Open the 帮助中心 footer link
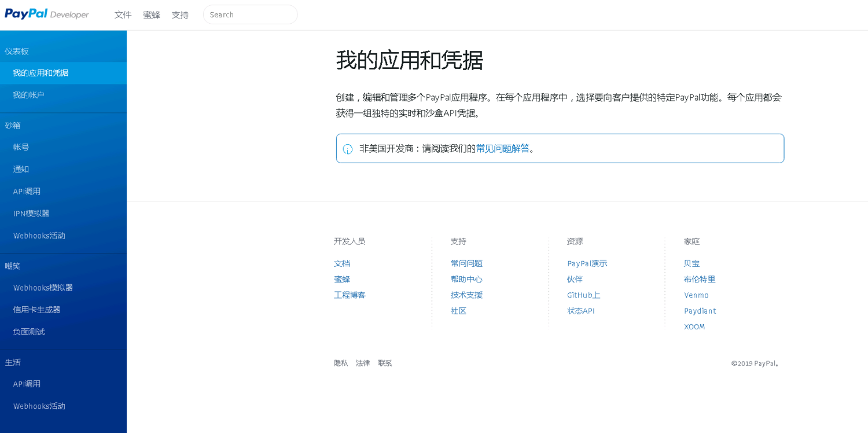The width and height of the screenshot is (868, 433). tap(466, 279)
